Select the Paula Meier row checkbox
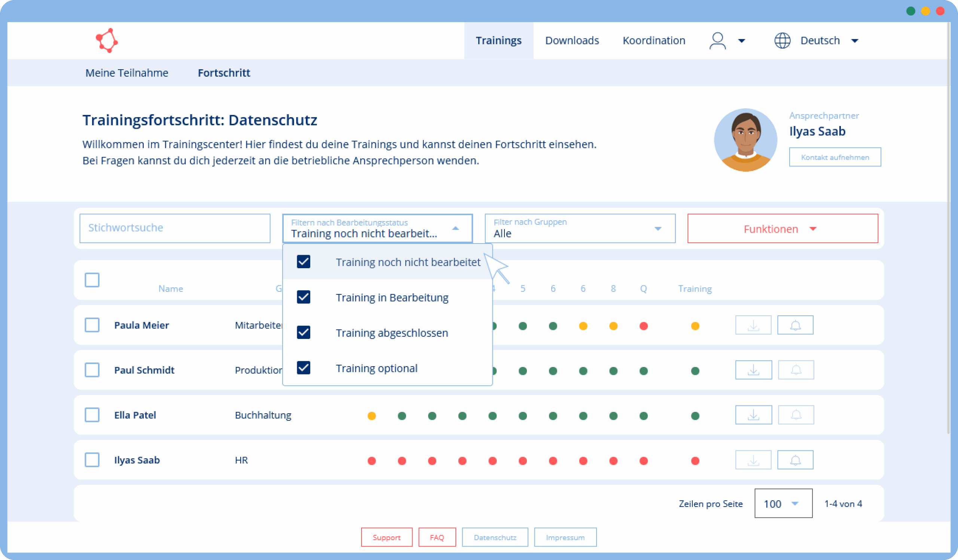958x560 pixels. [x=92, y=325]
